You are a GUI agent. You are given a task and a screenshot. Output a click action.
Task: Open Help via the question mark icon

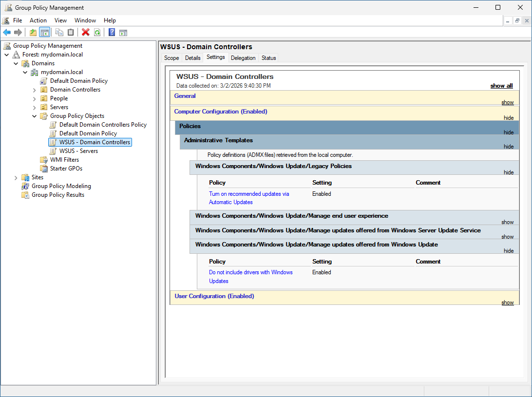pos(112,32)
